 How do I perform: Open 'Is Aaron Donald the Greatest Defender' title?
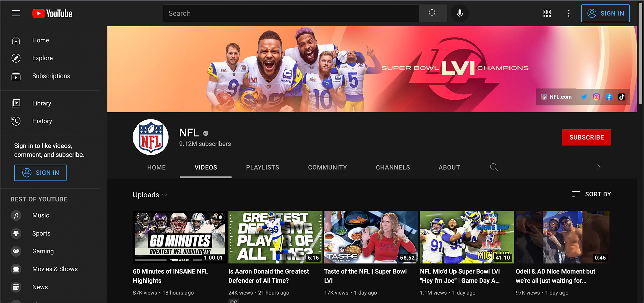coord(269,276)
